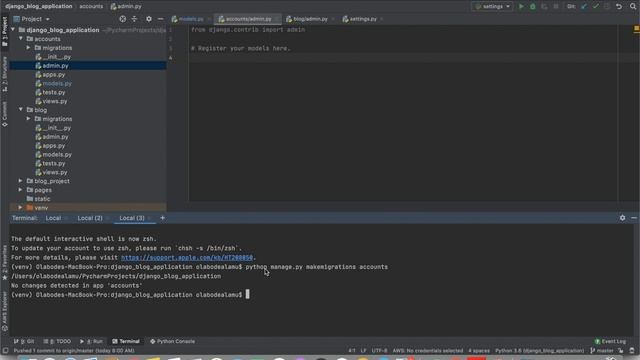Collapse the blog folder arrow
This screenshot has height=360, width=640.
click(21, 110)
